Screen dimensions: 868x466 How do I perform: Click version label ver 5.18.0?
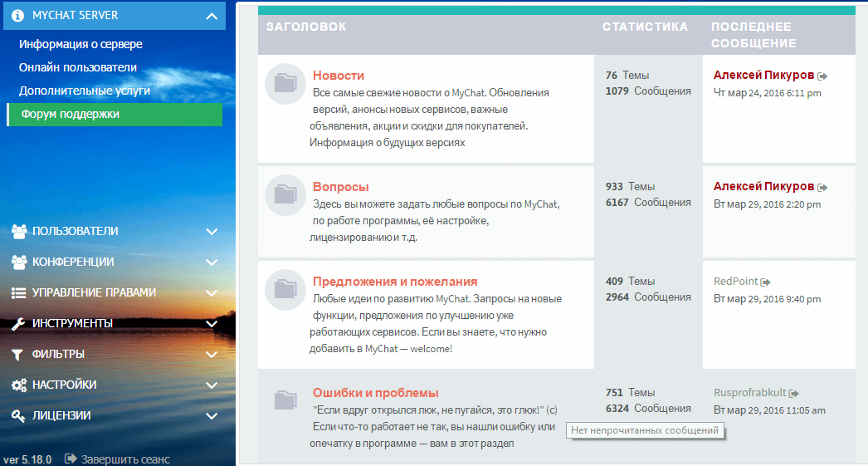click(27, 460)
